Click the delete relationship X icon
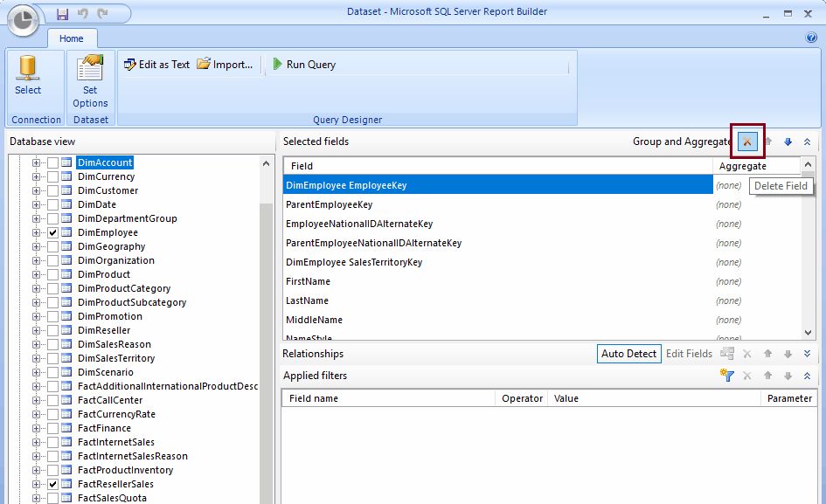The height and width of the screenshot is (504, 826). coord(747,354)
